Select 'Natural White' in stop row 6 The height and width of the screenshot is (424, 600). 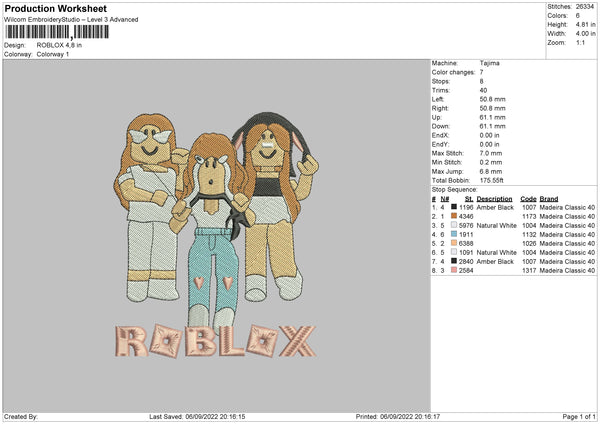[x=496, y=253]
